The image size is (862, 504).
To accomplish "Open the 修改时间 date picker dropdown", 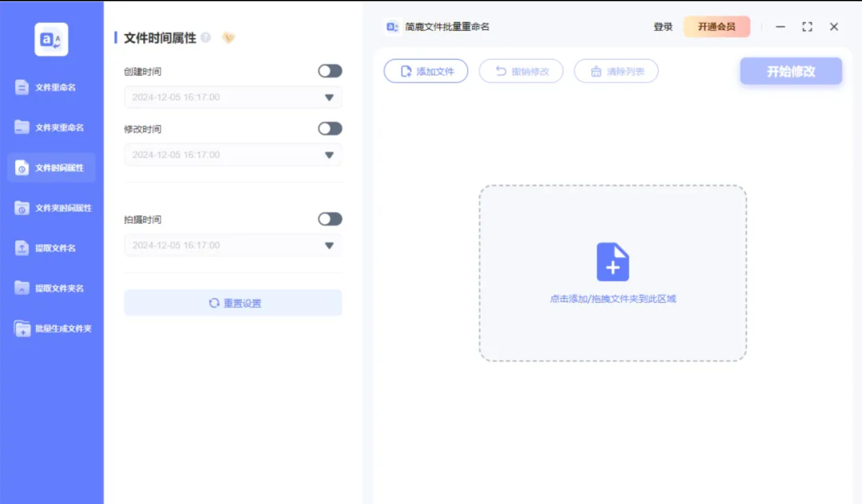I will pos(329,155).
